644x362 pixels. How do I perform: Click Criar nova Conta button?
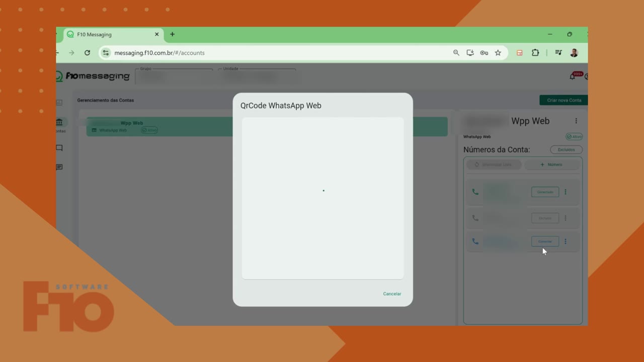click(x=563, y=100)
